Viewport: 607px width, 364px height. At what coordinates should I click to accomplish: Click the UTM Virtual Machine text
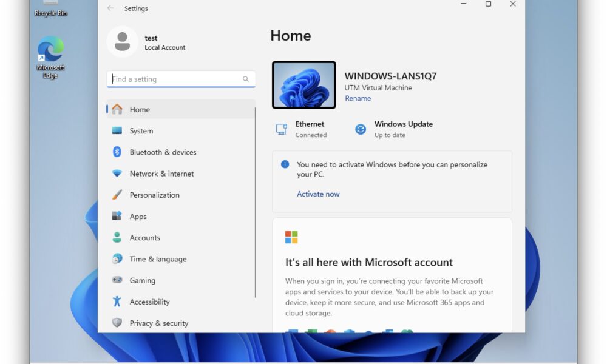[378, 88]
